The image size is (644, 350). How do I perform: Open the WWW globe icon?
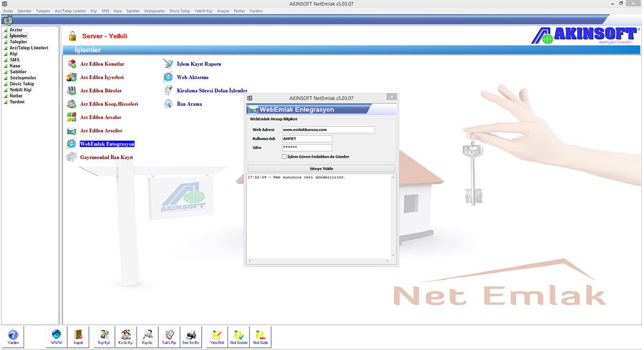[x=56, y=337]
